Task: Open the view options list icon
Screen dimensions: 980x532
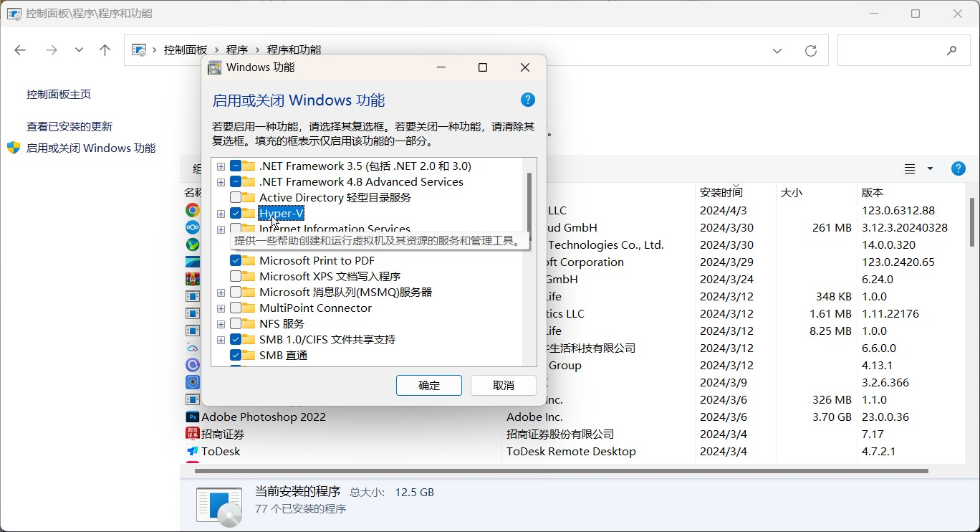Action: point(910,169)
